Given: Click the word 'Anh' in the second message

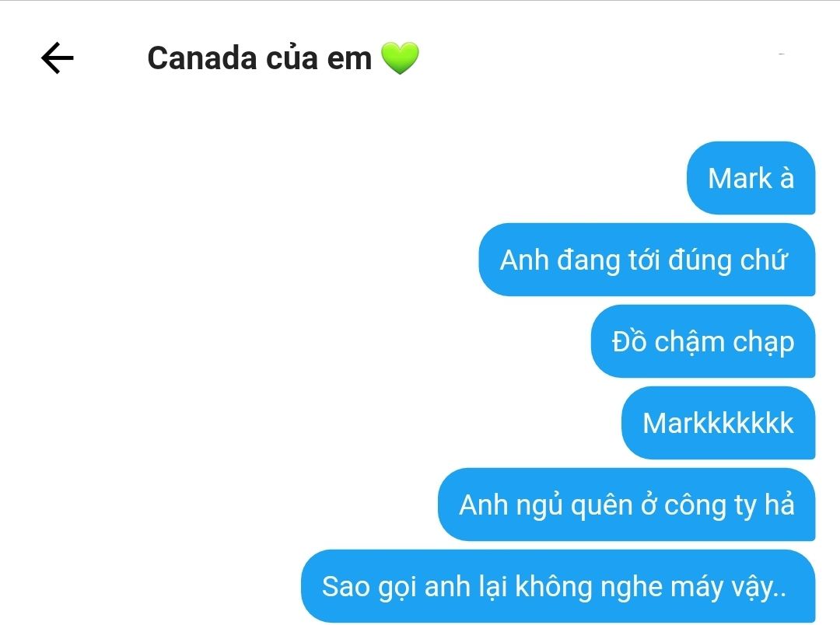Looking at the screenshot, I should pyautogui.click(x=524, y=260).
